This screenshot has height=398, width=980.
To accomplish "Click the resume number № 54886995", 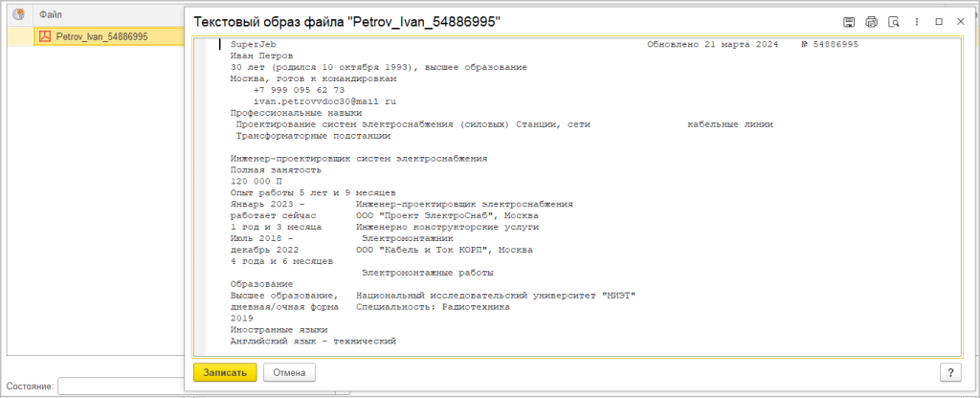I will click(x=830, y=44).
